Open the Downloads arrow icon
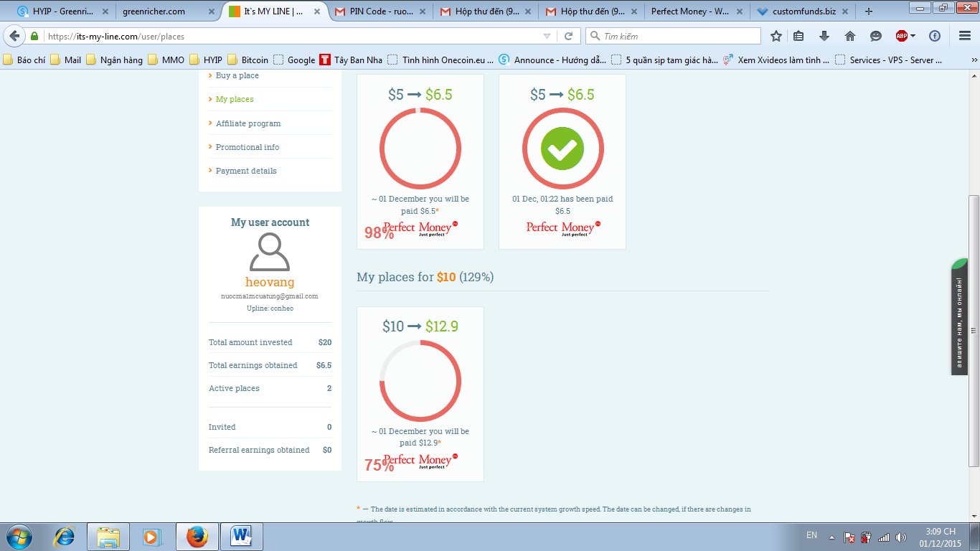Viewport: 980px width, 551px height. point(824,36)
